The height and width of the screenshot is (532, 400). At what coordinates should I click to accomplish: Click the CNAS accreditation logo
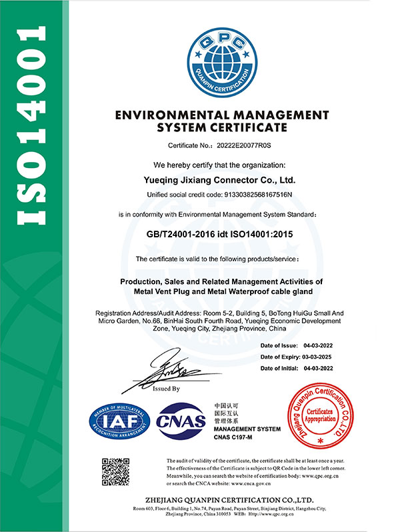coord(181,421)
